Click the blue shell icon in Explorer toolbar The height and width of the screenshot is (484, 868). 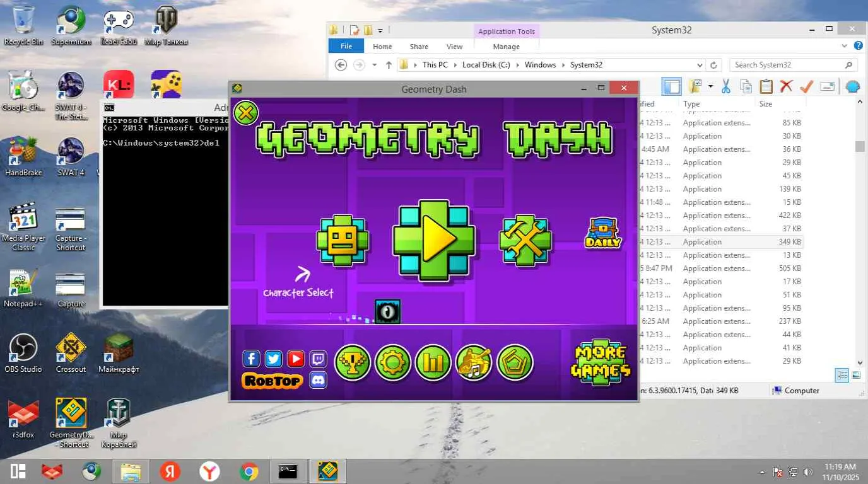coord(853,87)
